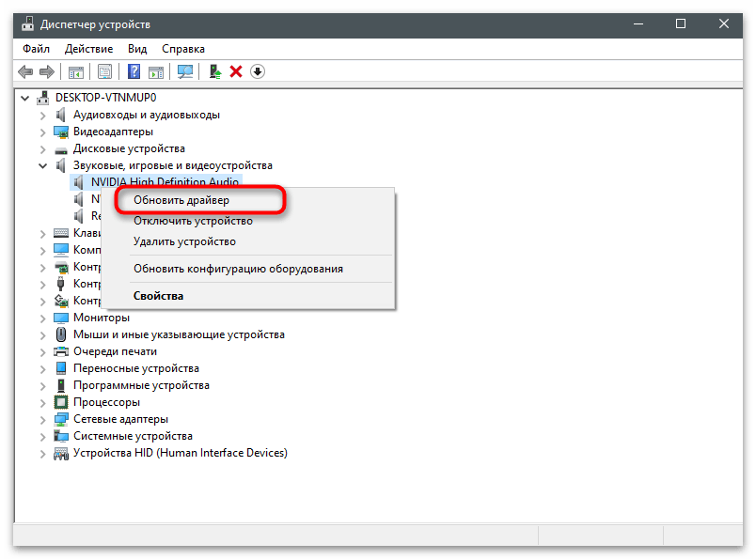
Task: Select Программные устройства row
Action: click(x=141, y=385)
